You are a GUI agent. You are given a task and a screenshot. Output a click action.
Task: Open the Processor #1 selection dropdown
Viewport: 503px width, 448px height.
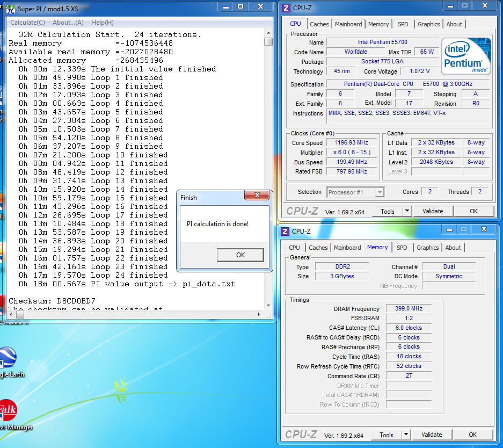(355, 192)
